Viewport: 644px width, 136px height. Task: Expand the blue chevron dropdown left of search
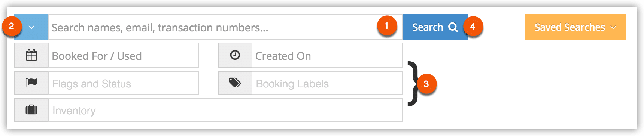(x=31, y=27)
